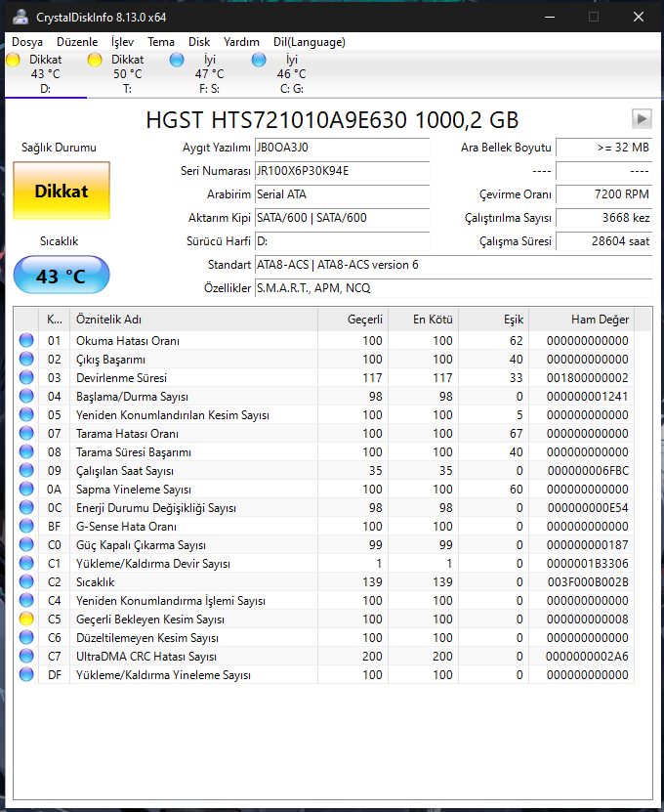The width and height of the screenshot is (664, 812).
Task: Click status icon for Başlama/Durma Sayısı
Action: click(x=26, y=396)
